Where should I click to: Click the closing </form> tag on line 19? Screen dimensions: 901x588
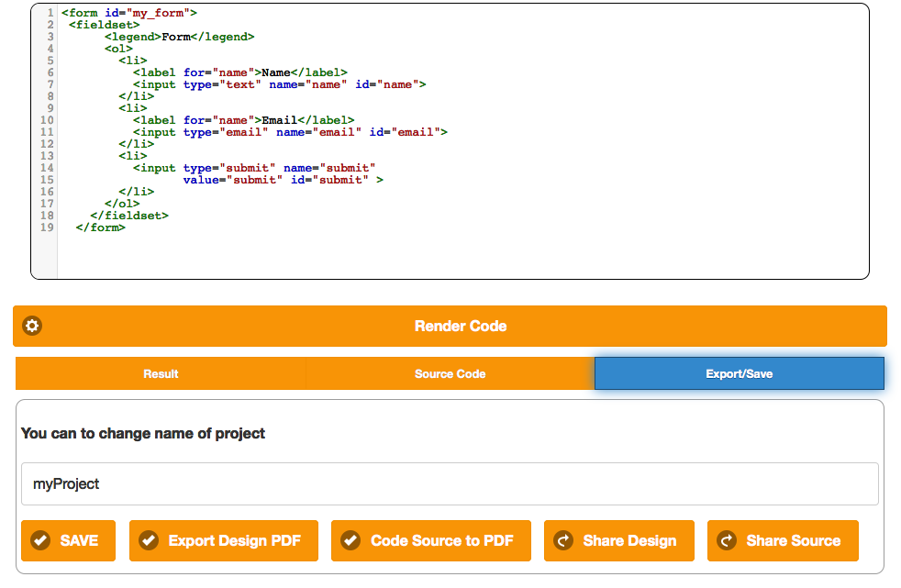click(x=101, y=227)
